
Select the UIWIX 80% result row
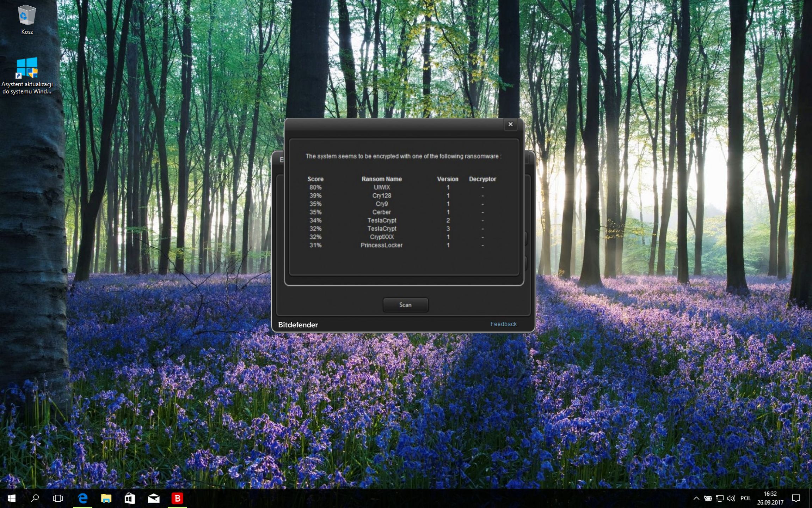pyautogui.click(x=381, y=187)
